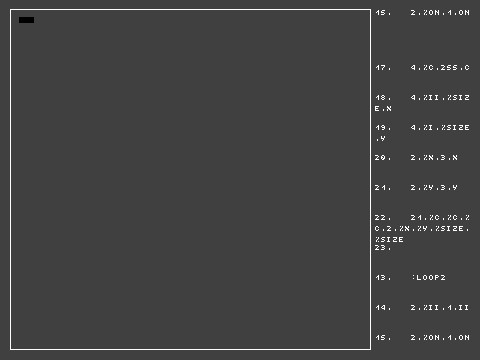Select the ":LOOP2" label on line 13

pyautogui.click(x=428, y=278)
